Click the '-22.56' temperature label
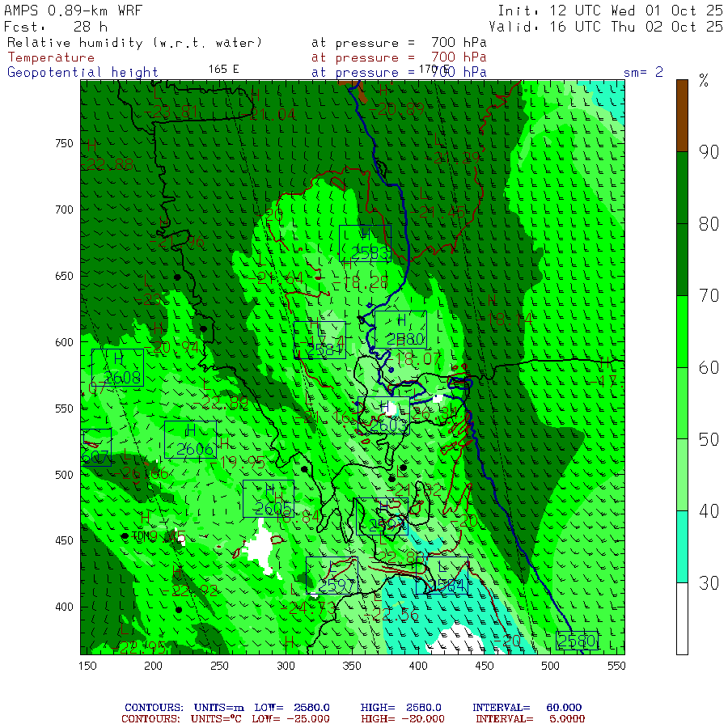Viewport: 728px width, 728px height. tap(391, 616)
